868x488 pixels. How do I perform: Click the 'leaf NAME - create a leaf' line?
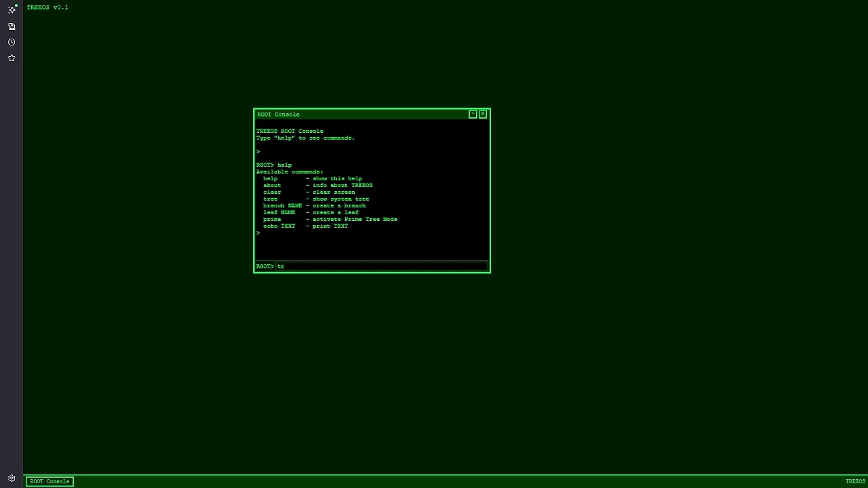[311, 212]
